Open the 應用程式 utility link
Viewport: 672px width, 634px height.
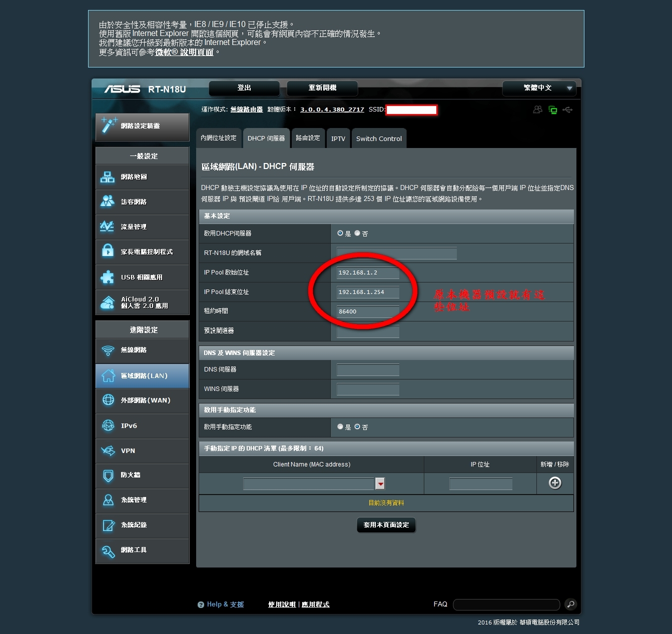pos(316,604)
